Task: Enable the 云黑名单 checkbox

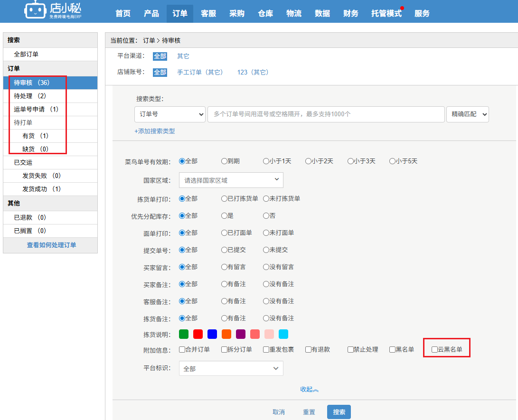Action: click(x=435, y=349)
